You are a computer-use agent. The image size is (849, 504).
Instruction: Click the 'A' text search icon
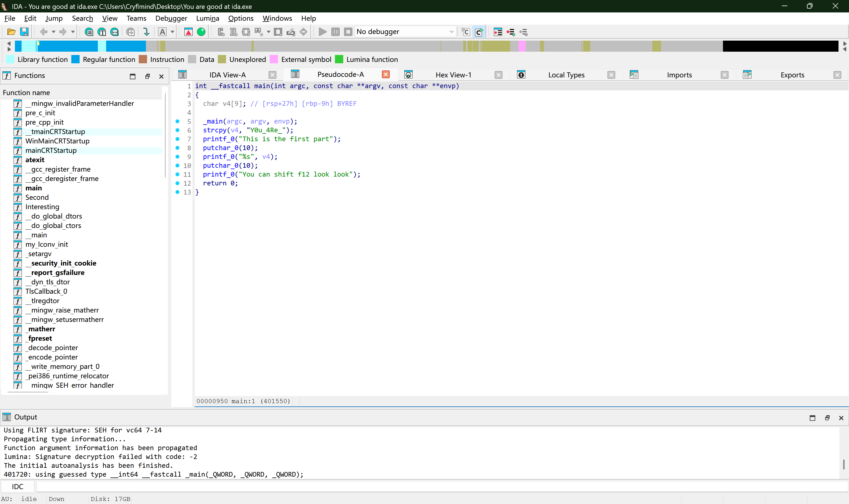point(162,32)
